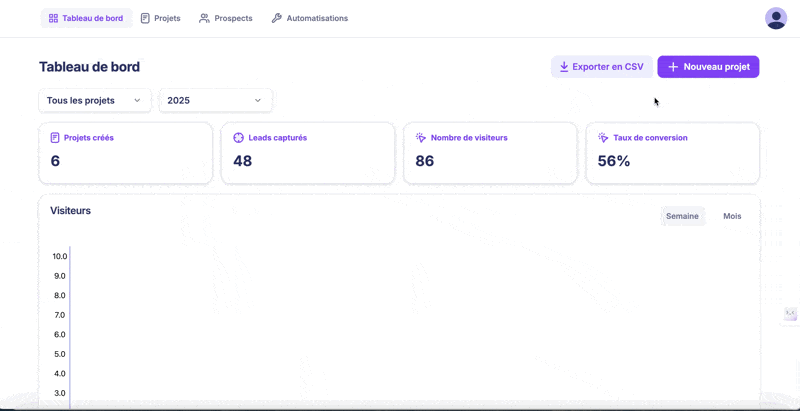The width and height of the screenshot is (800, 411).
Task: Click the Taux de conversion label
Action: pyautogui.click(x=650, y=138)
